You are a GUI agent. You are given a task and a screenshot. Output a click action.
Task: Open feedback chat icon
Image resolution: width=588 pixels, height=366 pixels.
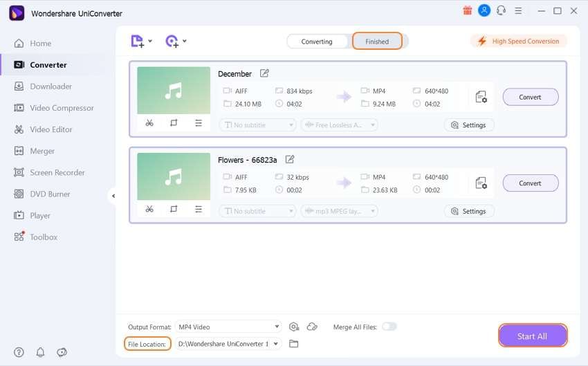62,352
